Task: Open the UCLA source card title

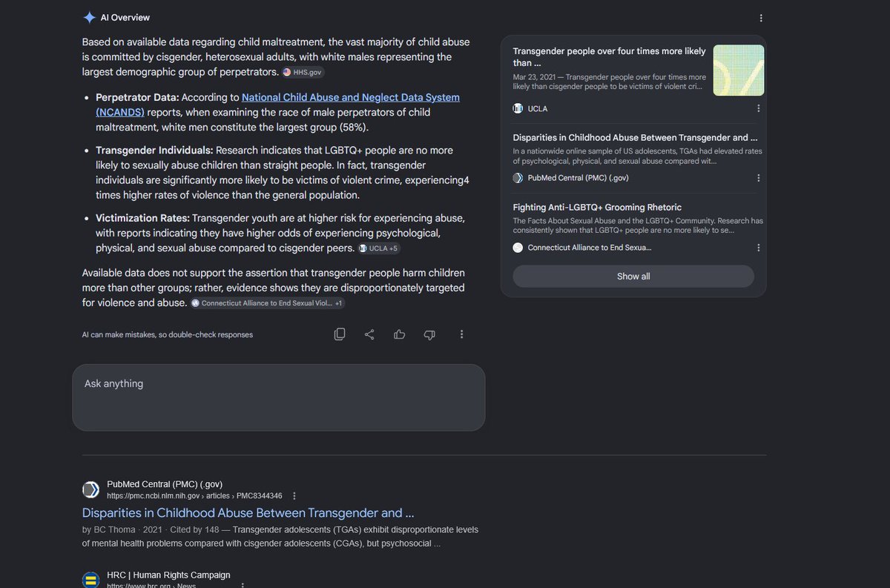Action: click(609, 57)
